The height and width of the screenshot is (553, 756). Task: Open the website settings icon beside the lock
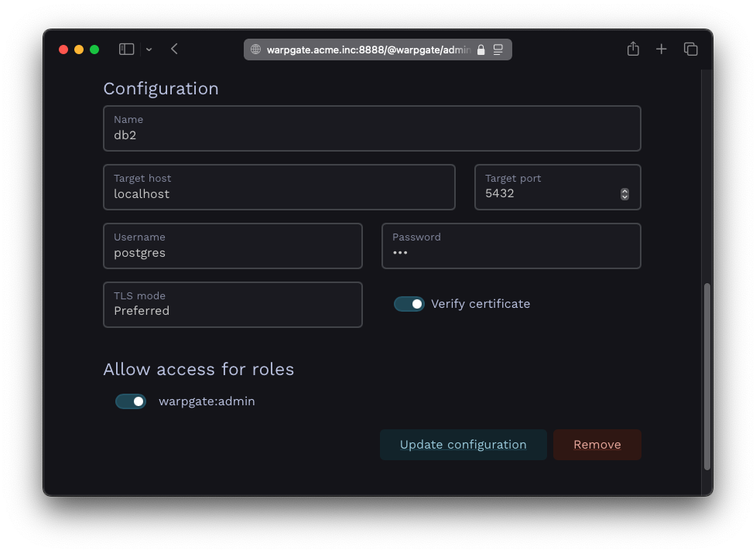(498, 49)
